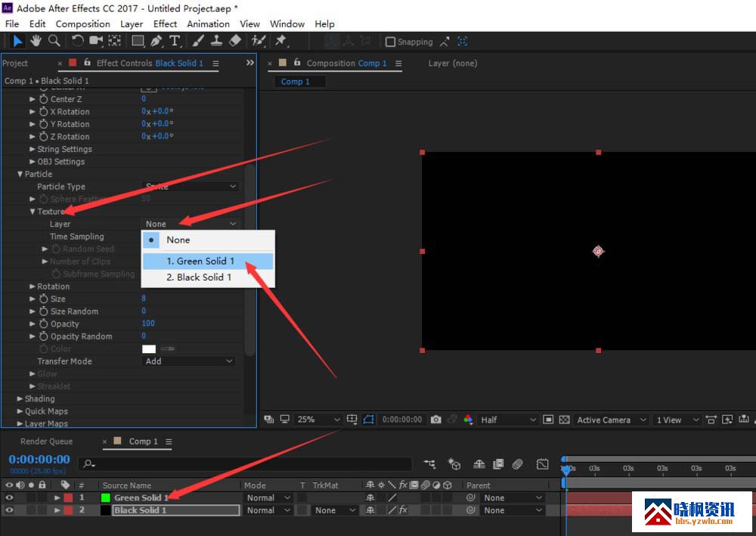Select the Brush tool
Viewport: 756px width, 536px height.
(x=198, y=42)
